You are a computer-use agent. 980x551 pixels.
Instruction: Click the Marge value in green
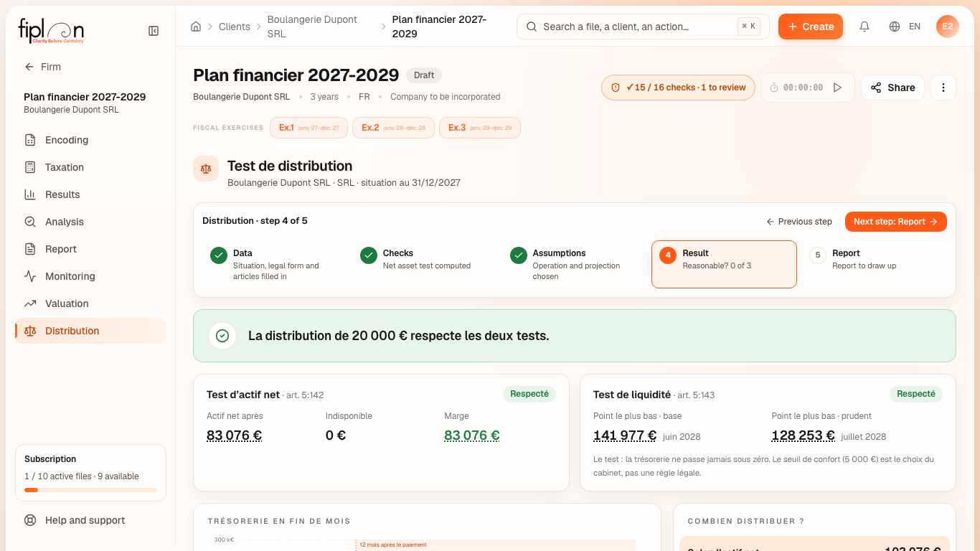click(472, 435)
